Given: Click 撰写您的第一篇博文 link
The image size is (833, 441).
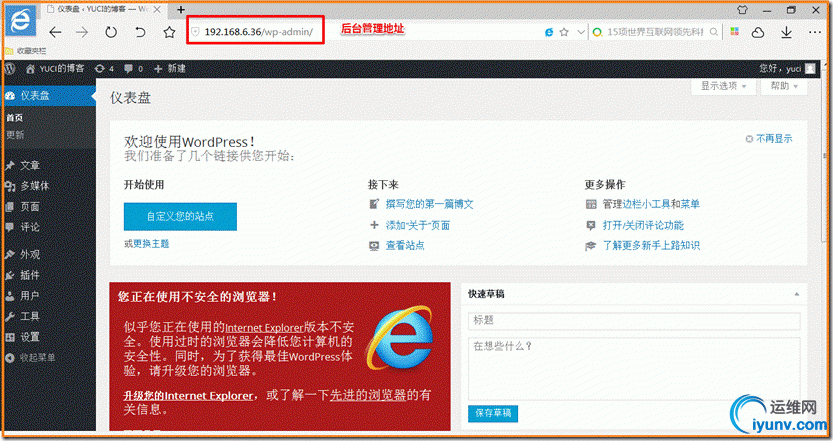Looking at the screenshot, I should click(x=429, y=204).
